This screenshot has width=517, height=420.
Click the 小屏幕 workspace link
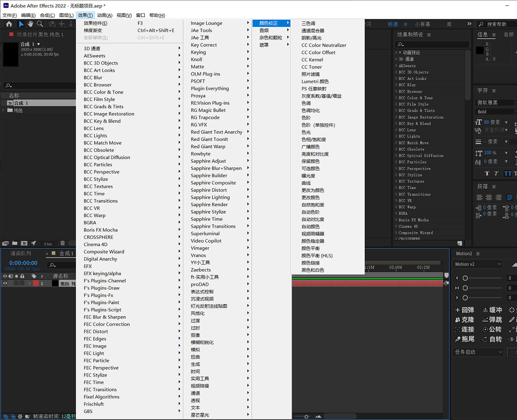point(423,24)
